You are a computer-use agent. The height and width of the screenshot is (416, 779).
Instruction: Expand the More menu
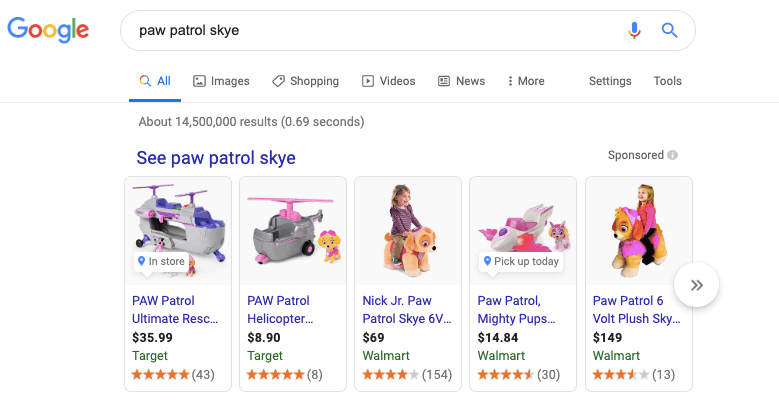[x=526, y=81]
